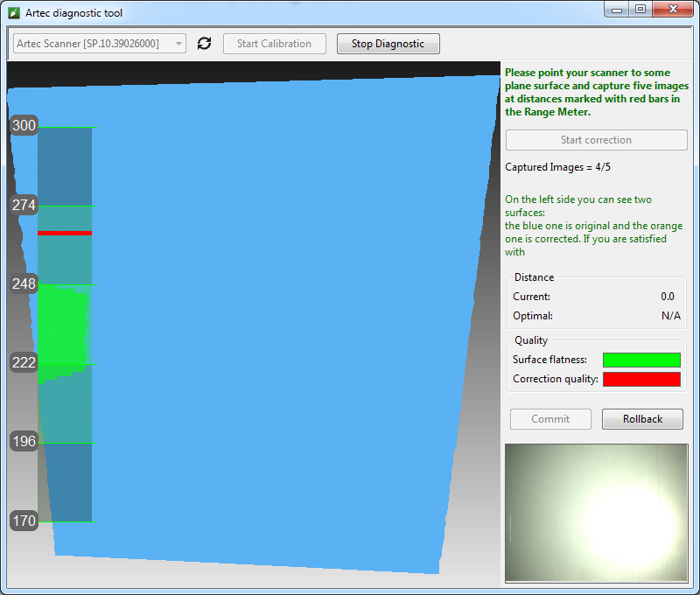The image size is (700, 595).
Task: Click the 196 range meter label
Action: pyautogui.click(x=24, y=441)
